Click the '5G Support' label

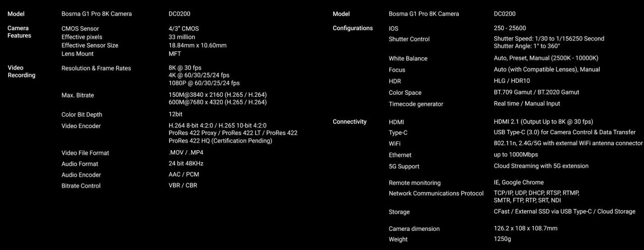pos(404,166)
